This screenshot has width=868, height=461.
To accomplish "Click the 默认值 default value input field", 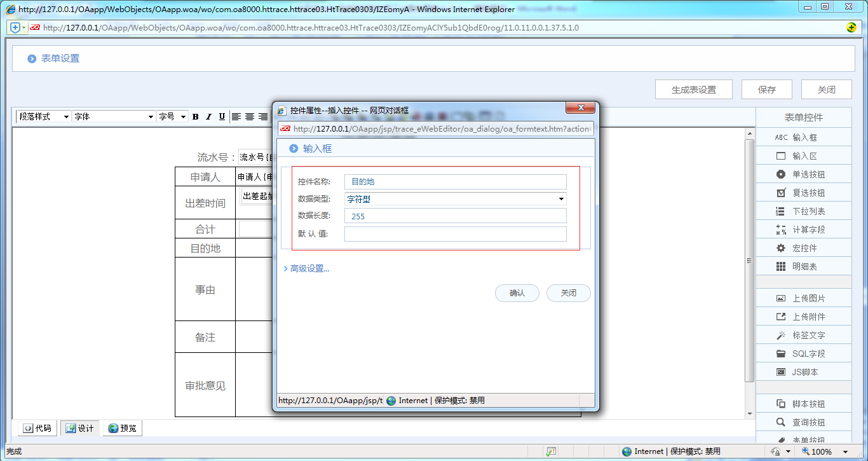I will [455, 234].
